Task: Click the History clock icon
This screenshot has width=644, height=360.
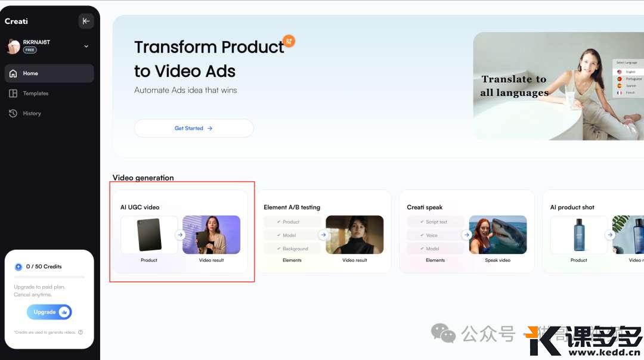Action: pos(13,113)
